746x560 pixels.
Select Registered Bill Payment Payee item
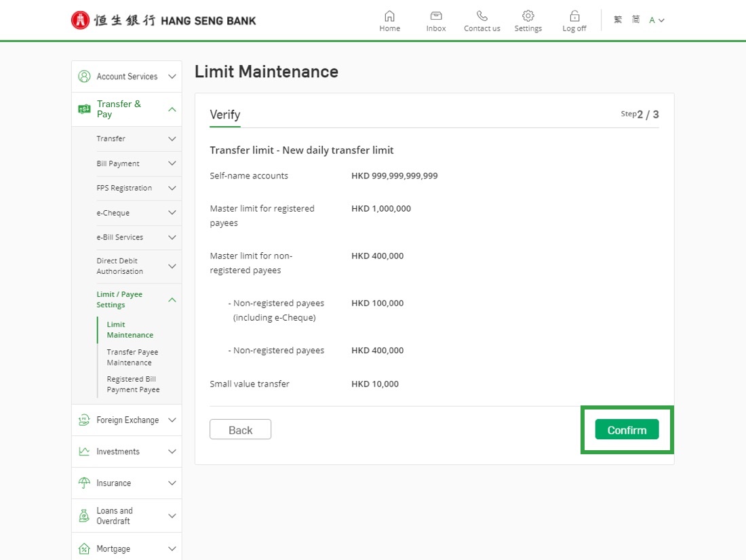133,384
